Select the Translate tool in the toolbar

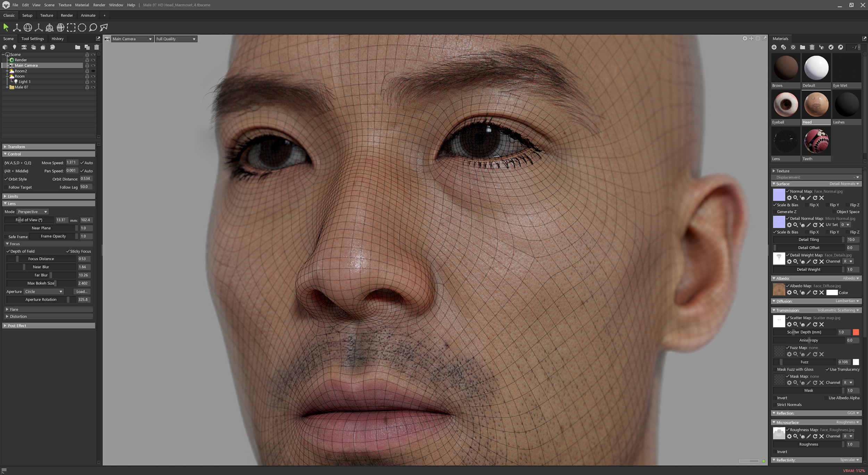click(x=17, y=27)
